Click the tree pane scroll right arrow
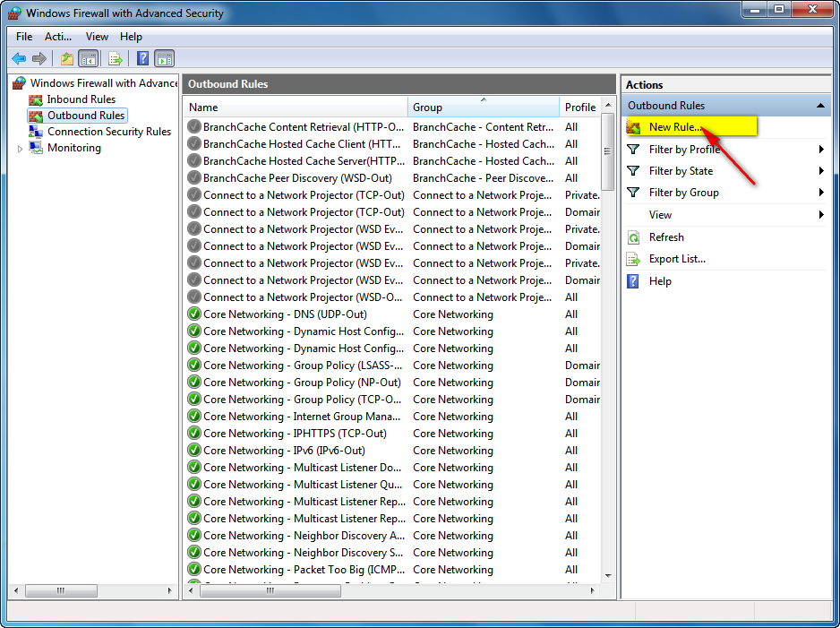840x628 pixels. pos(169,590)
